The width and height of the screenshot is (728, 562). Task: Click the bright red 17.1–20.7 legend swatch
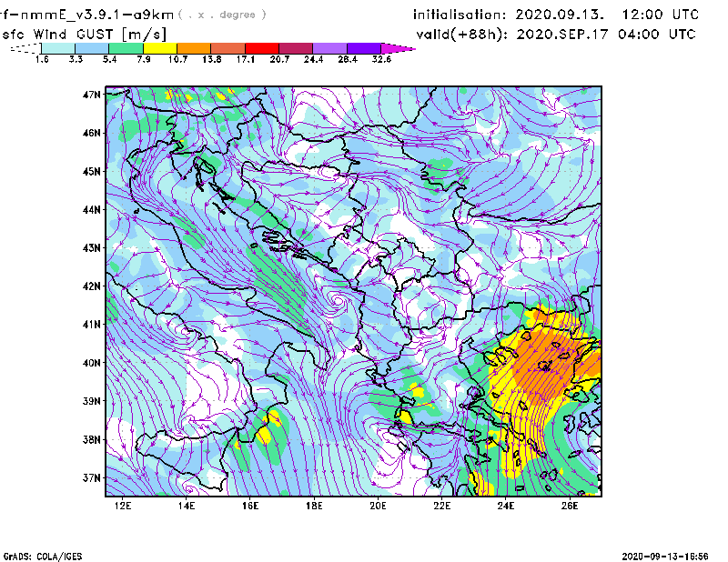(262, 48)
